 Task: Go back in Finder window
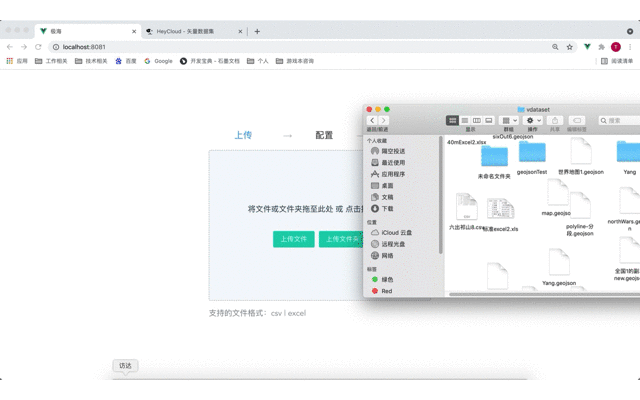(x=372, y=120)
